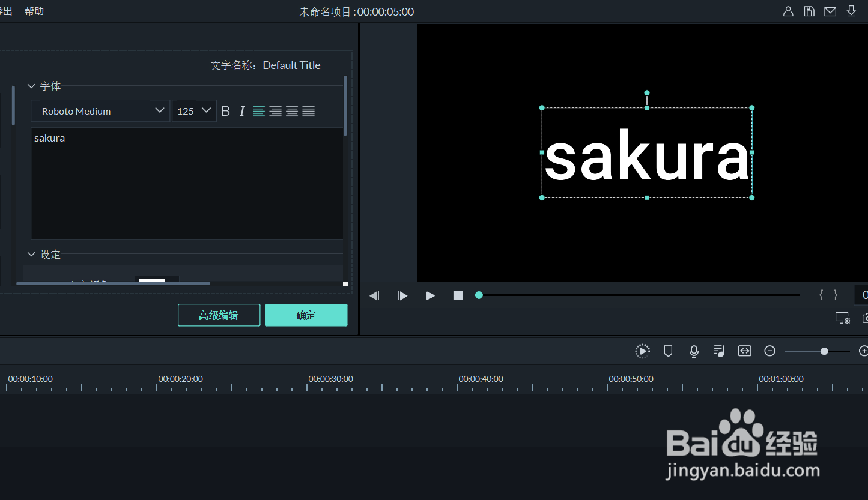
Task: Click the horizontal scrollbar in text panel
Action: pyautogui.click(x=114, y=283)
